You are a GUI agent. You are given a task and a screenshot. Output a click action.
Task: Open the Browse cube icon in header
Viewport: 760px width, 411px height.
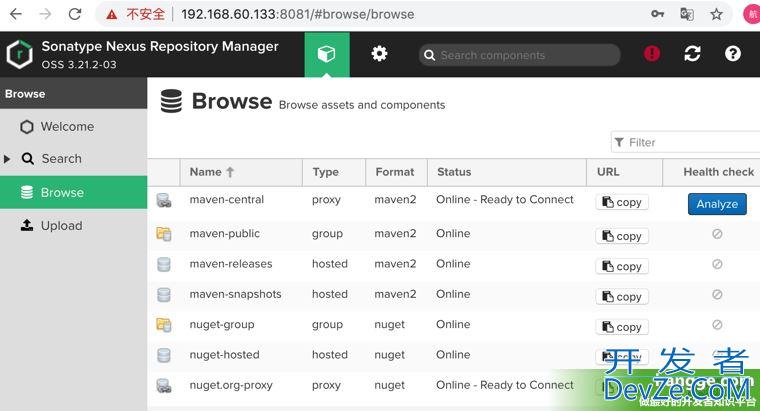(327, 54)
